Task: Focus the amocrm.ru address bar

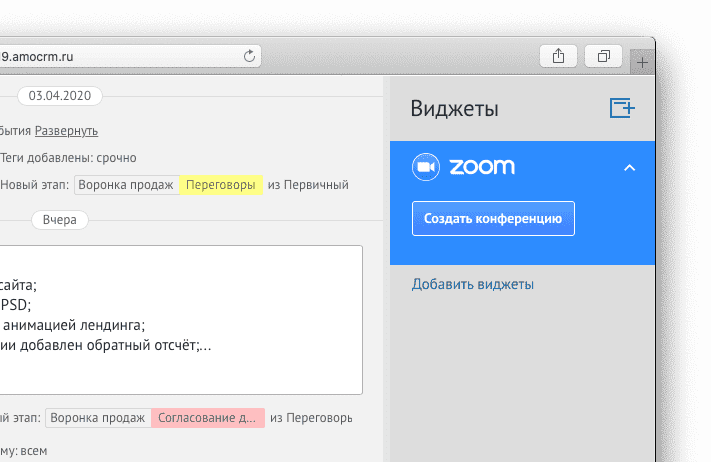Action: click(120, 57)
